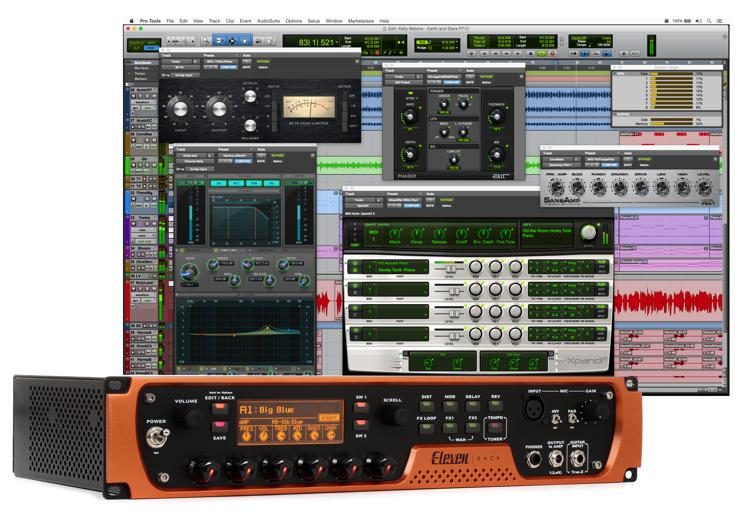This screenshot has height=526, width=750.
Task: Click the Auto button in Phaser plugin
Action: (x=470, y=77)
